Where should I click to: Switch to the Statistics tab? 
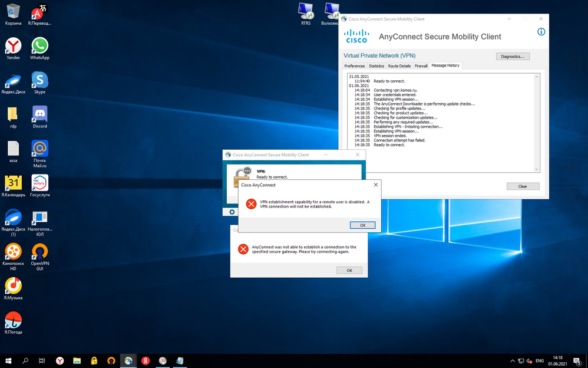pos(376,65)
